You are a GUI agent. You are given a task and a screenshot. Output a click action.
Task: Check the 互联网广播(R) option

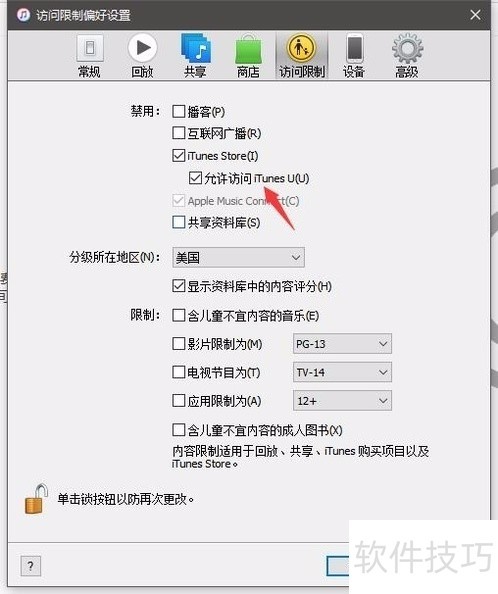tap(178, 133)
